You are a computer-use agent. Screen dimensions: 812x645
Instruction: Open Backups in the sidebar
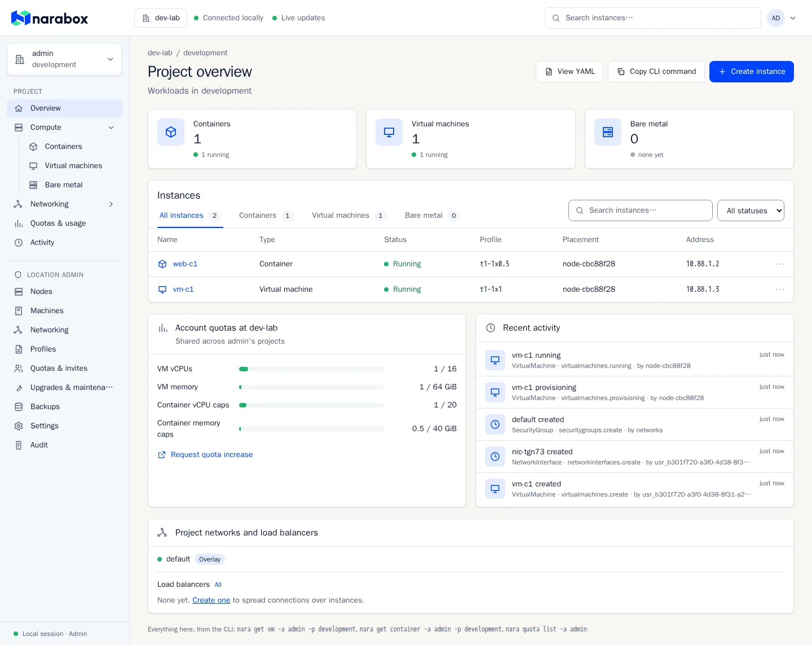64,407
